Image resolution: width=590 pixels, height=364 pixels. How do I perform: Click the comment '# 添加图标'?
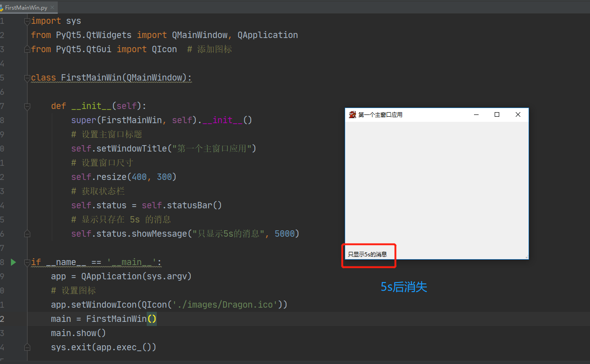210,49
